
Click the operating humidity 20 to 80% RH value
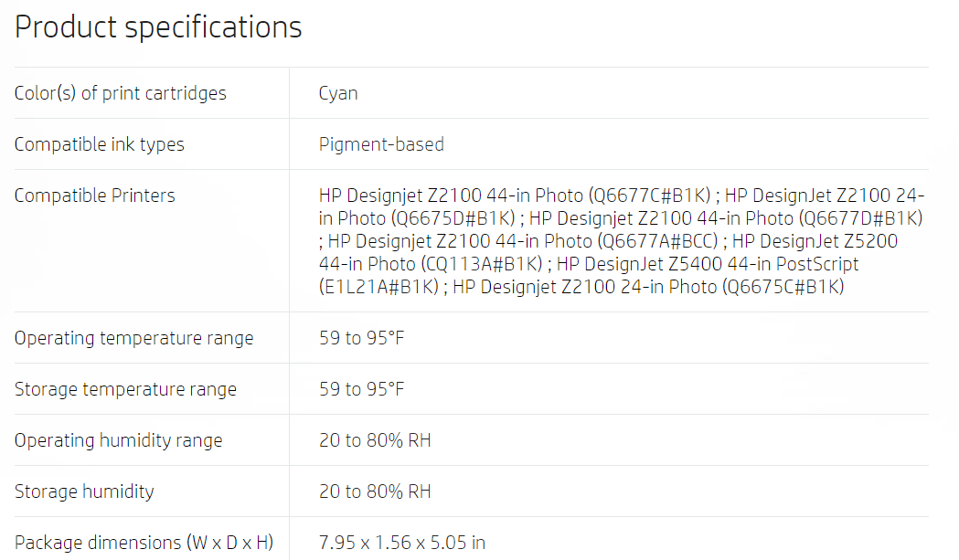click(375, 441)
